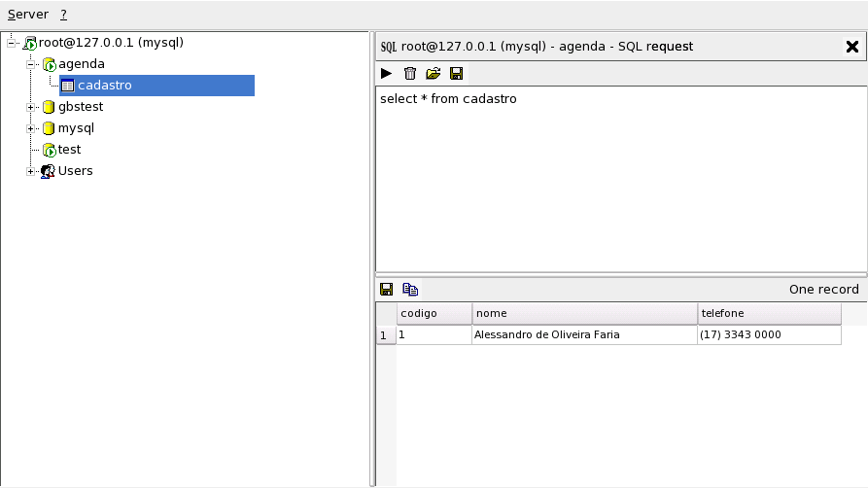Image resolution: width=868 pixels, height=488 pixels.
Task: Select the agenda database label
Action: point(82,64)
